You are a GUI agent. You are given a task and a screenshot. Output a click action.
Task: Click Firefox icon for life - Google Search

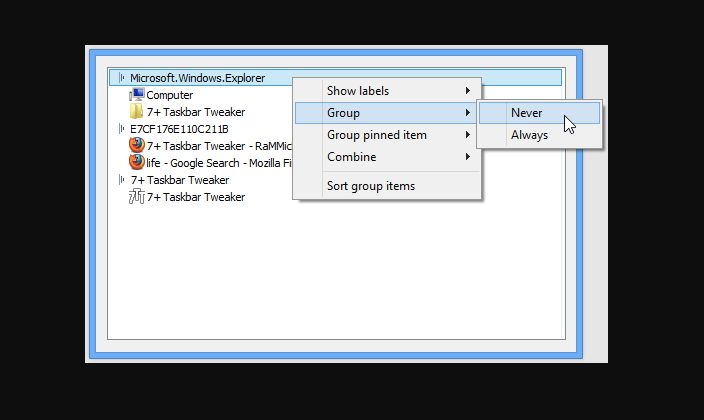click(136, 162)
